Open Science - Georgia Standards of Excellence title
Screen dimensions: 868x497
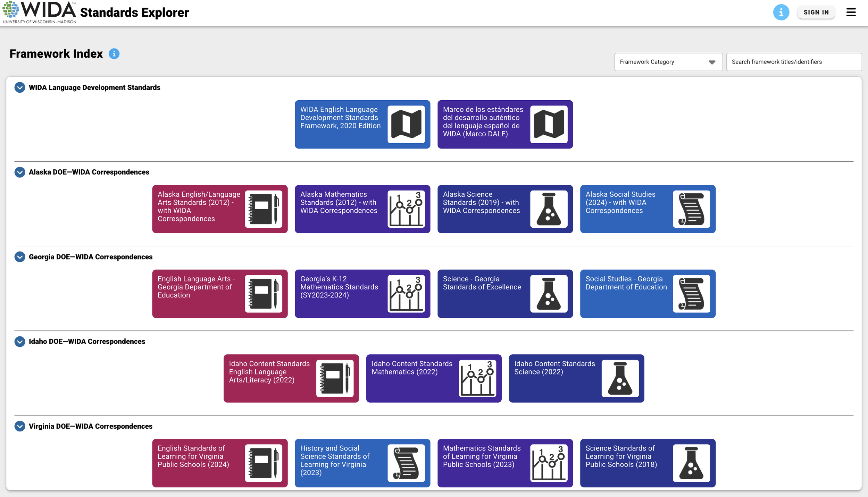(x=482, y=283)
